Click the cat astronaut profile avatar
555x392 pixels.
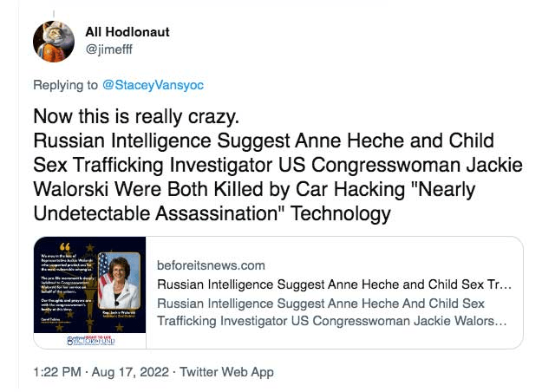click(x=54, y=41)
